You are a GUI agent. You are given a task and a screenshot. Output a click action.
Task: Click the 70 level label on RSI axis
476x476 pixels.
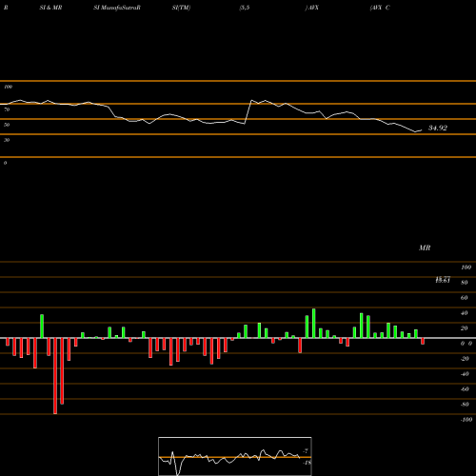point(7,109)
